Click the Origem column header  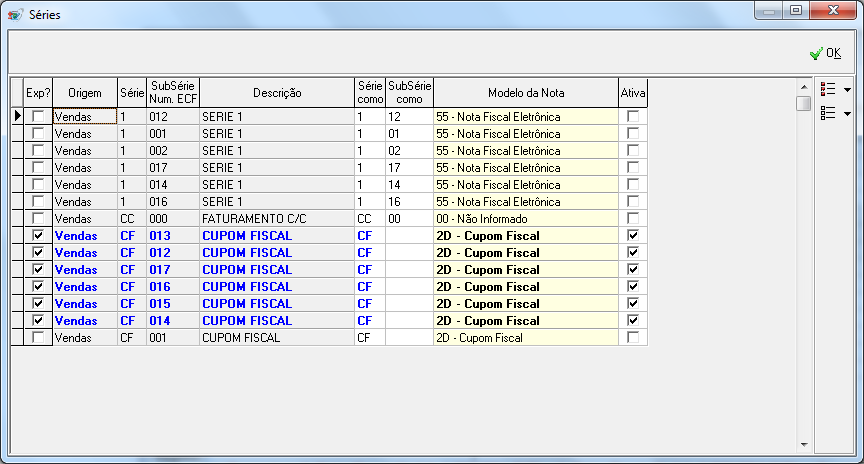(85, 93)
